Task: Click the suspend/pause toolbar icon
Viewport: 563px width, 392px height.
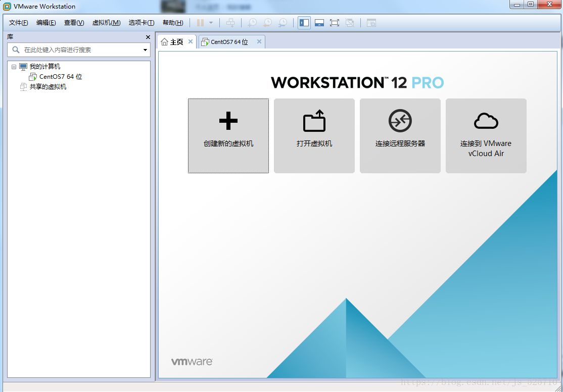Action: tap(200, 23)
